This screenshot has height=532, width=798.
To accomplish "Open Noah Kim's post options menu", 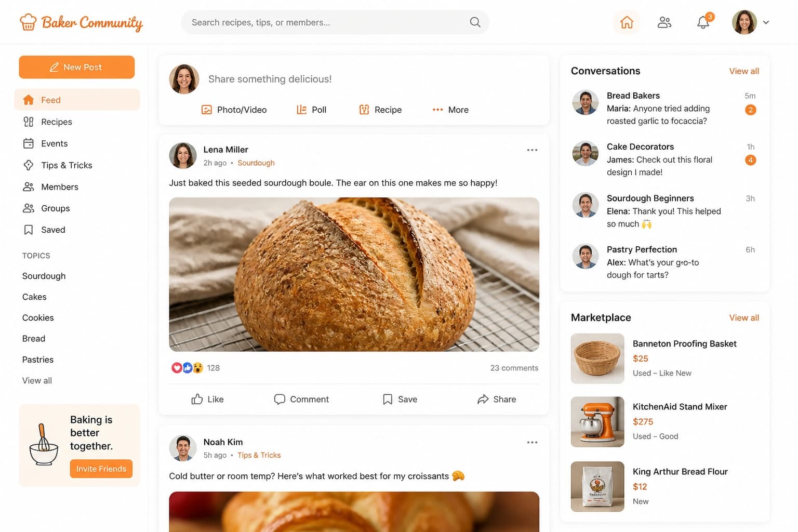I will 532,443.
